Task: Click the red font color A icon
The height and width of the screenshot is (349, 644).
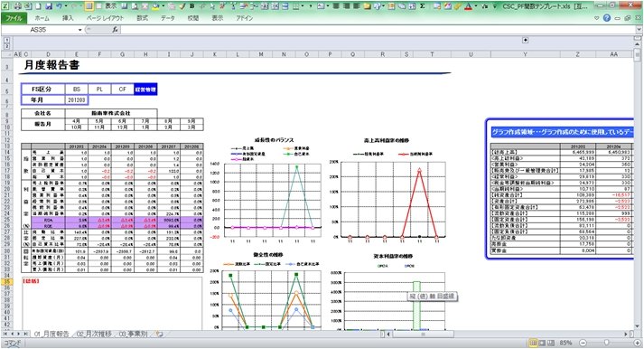Action: click(468, 6)
